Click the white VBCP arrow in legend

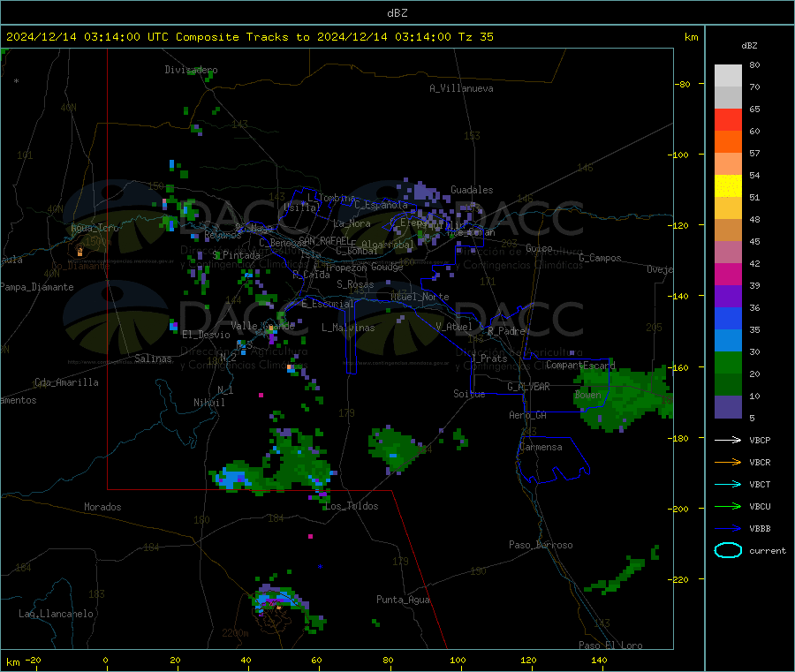tap(728, 440)
